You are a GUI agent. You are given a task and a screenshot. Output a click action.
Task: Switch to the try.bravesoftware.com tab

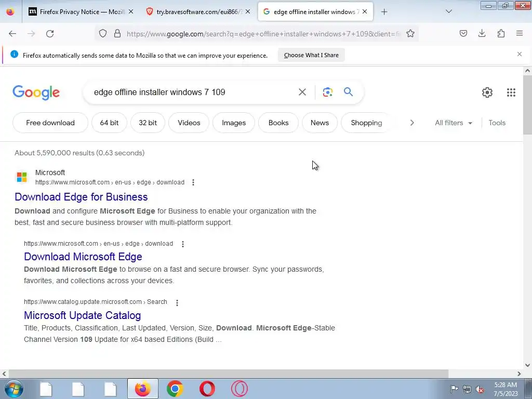click(x=198, y=11)
